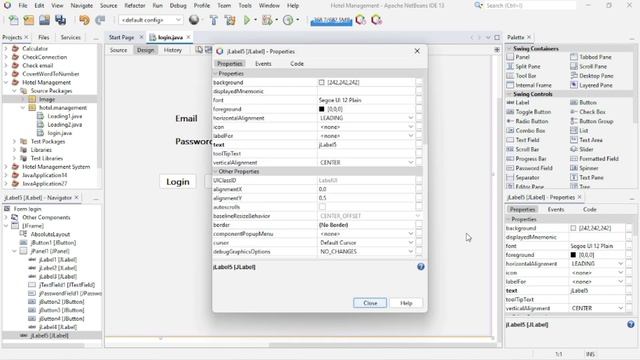This screenshot has width=640, height=360.
Task: Open the Refactor menu
Action: [135, 6]
